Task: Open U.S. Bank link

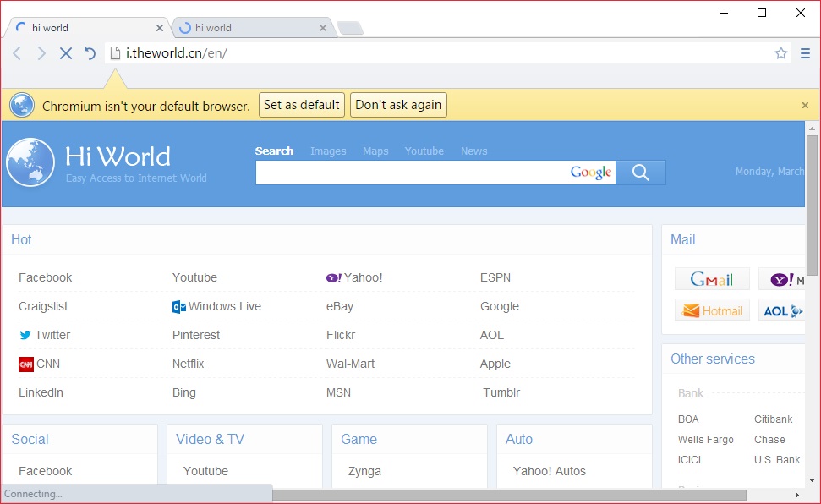Action: [x=777, y=460]
